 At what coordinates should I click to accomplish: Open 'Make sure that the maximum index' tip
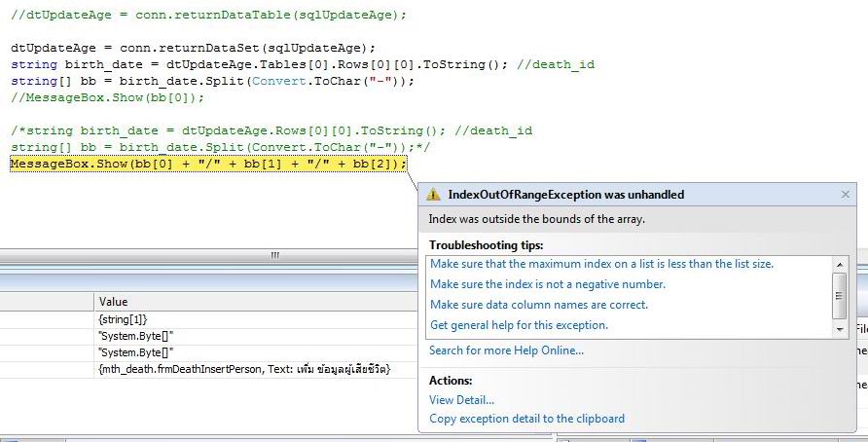coord(601,264)
